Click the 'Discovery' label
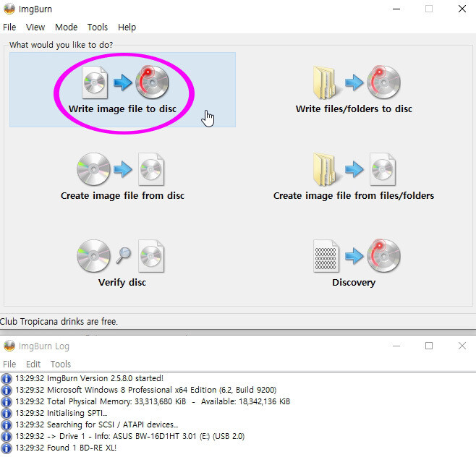Image resolution: width=476 pixels, height=465 pixels. pos(354,283)
